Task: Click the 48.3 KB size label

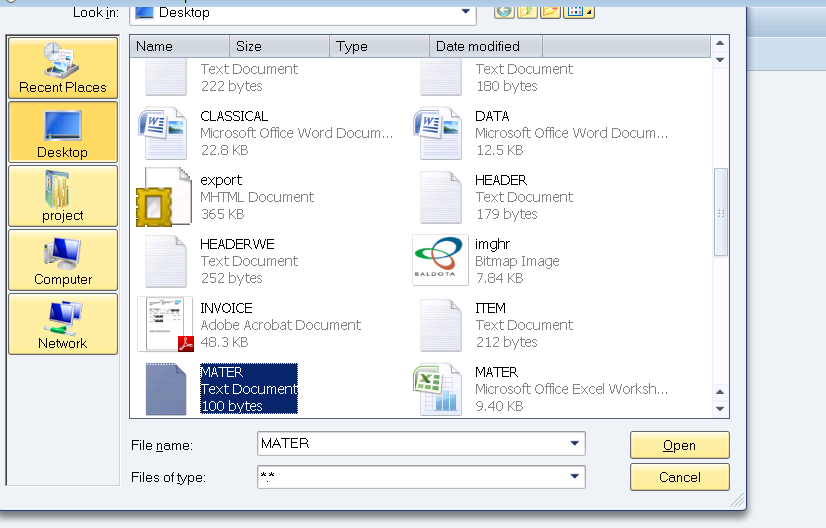Action: click(224, 342)
